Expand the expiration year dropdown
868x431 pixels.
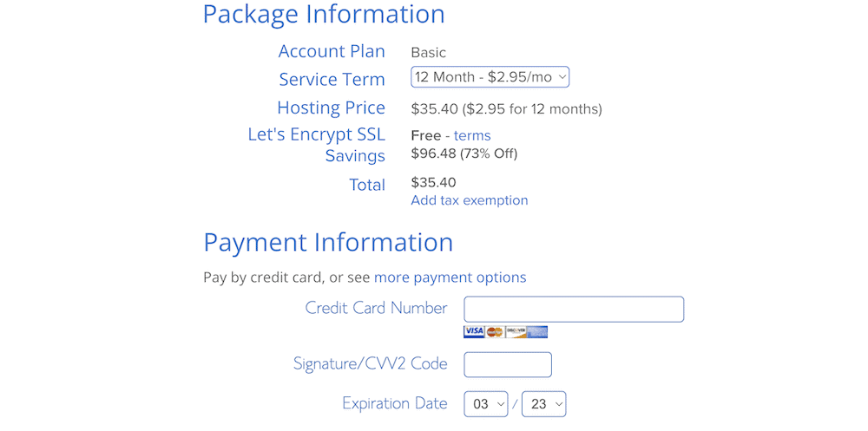pos(543,404)
